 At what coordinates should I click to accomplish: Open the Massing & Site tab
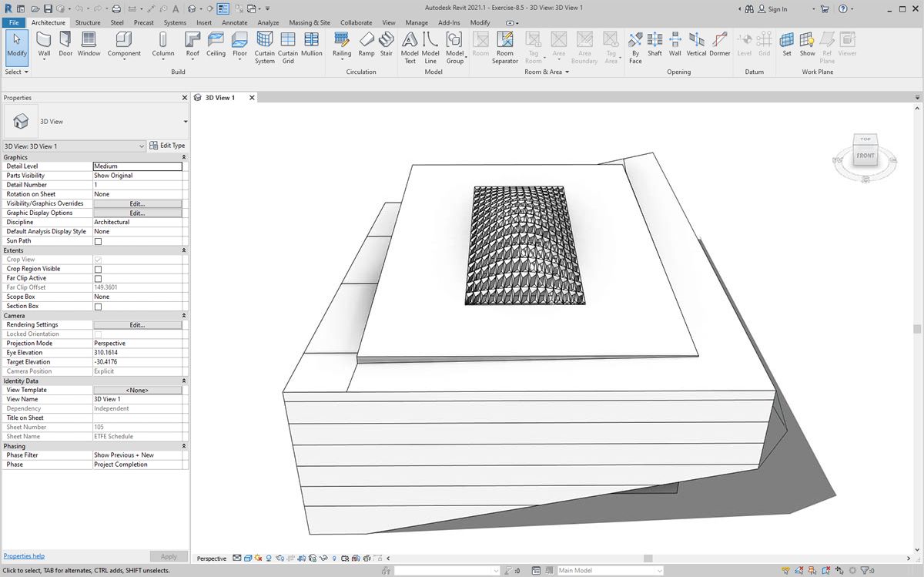click(x=310, y=23)
